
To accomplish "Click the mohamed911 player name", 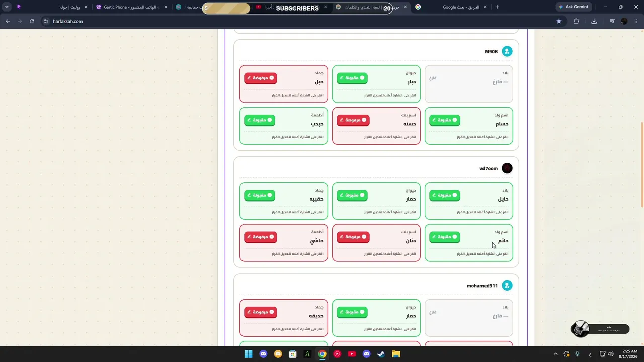I will [482, 286].
